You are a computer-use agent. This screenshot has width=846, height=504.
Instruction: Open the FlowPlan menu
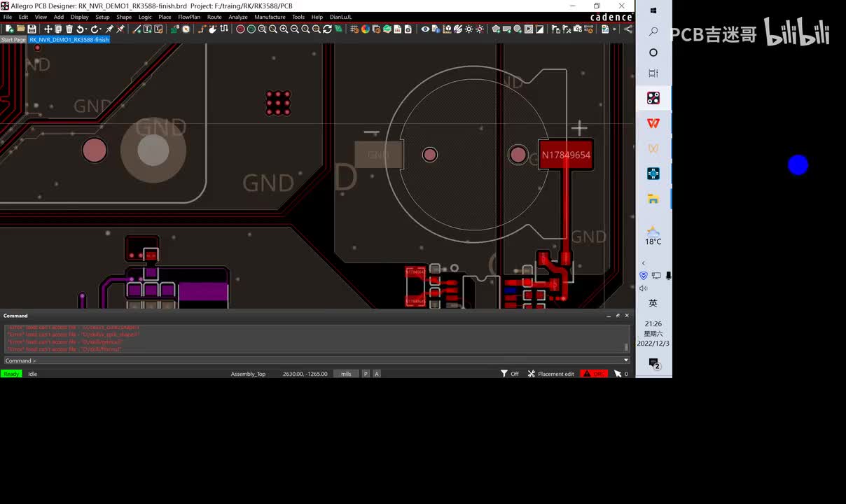189,17
